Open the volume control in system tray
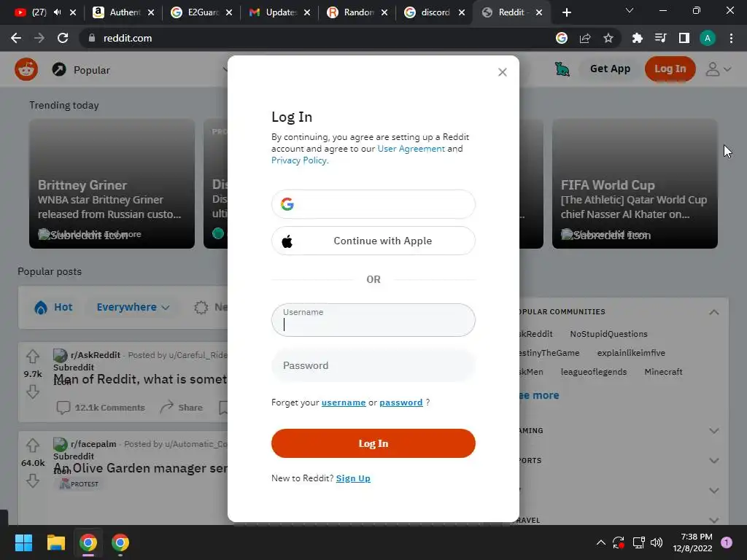The image size is (747, 560). point(657,542)
